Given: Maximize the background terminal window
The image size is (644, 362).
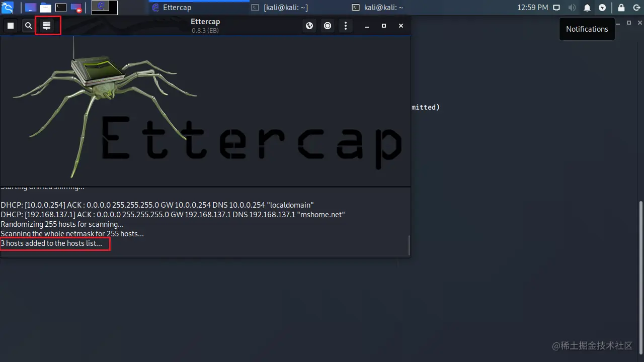Looking at the screenshot, I should [629, 23].
